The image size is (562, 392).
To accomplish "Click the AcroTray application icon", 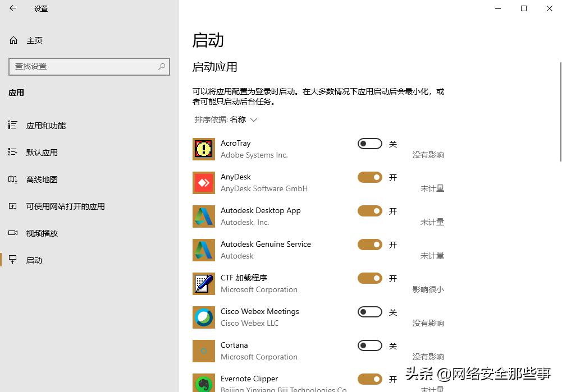I will point(203,149).
